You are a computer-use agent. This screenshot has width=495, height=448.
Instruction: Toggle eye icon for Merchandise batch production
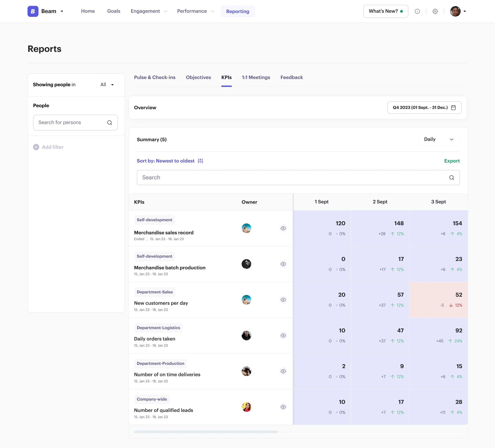pos(283,264)
